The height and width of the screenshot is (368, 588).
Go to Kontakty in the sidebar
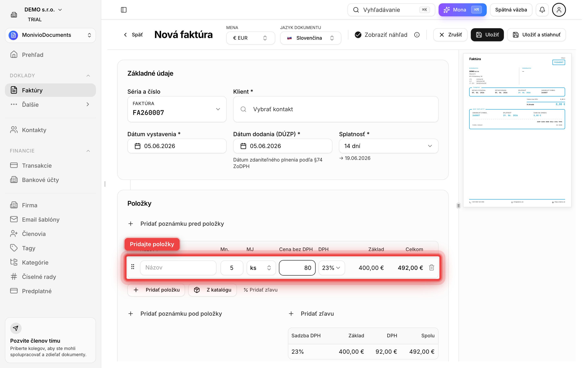click(50, 130)
